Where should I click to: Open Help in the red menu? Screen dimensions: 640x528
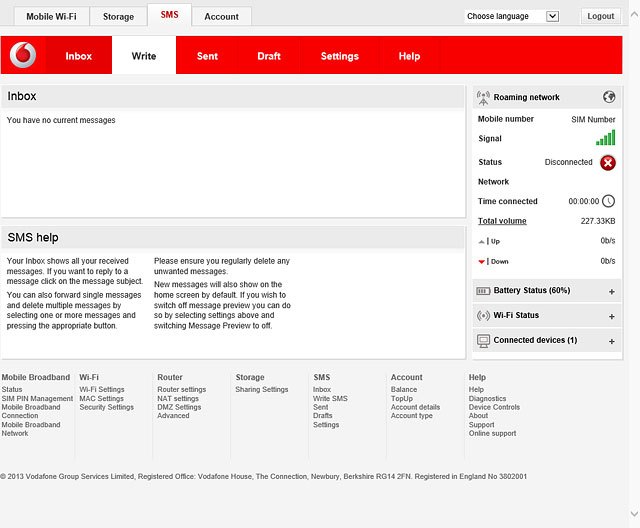tap(409, 56)
